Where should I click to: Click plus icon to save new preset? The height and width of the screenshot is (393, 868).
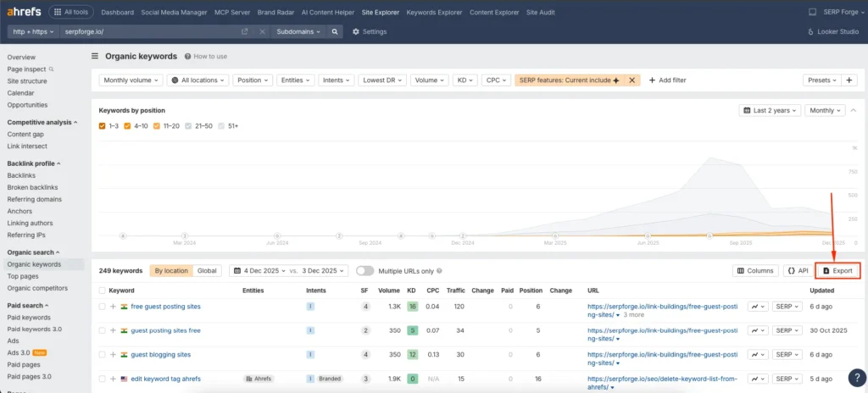[850, 80]
